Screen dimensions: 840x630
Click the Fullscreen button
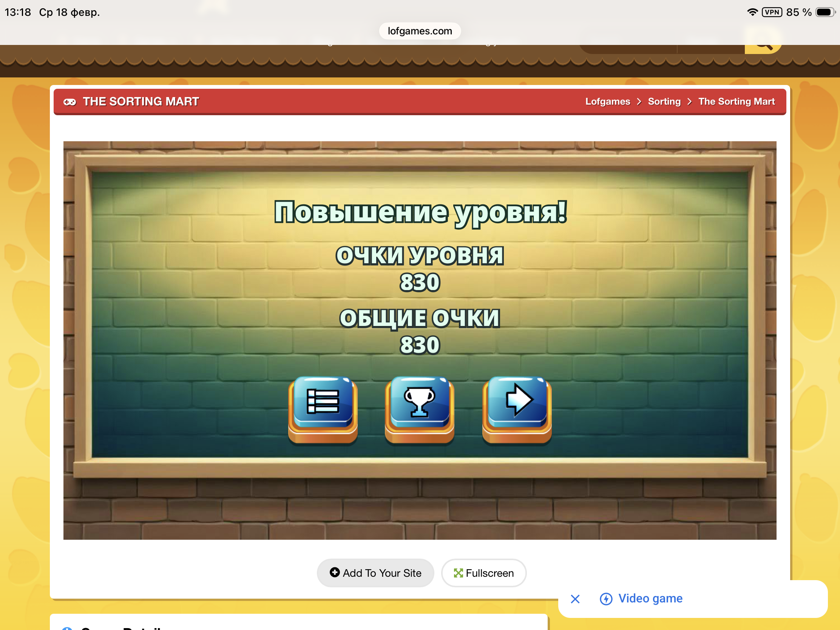483,573
